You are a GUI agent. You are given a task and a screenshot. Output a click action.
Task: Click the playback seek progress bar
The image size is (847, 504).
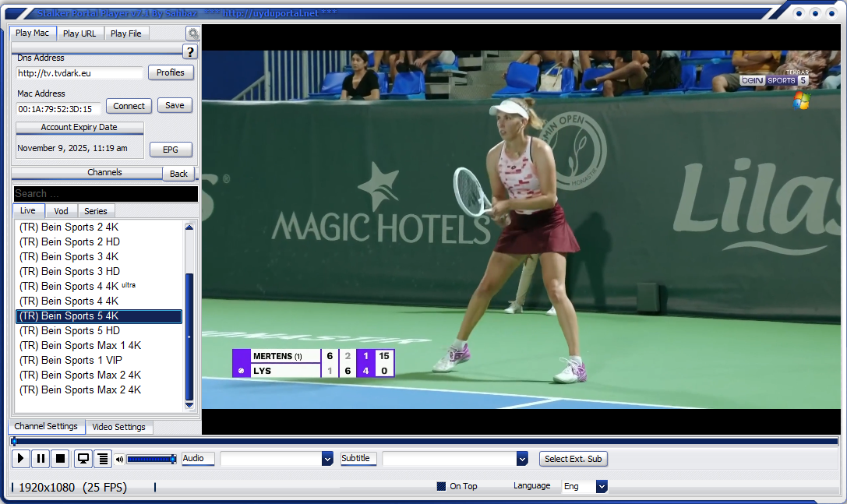[425, 442]
